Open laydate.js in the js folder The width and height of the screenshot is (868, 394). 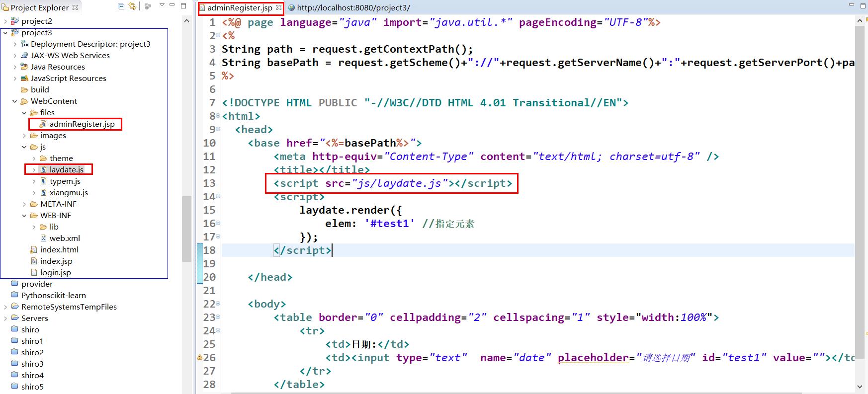[66, 170]
